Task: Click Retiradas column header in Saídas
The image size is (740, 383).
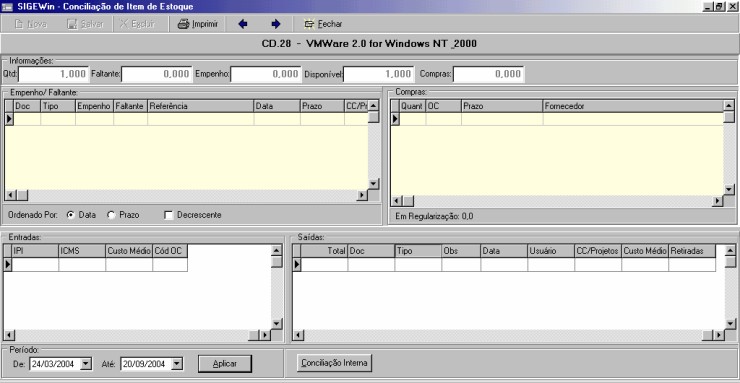Action: coord(692,251)
